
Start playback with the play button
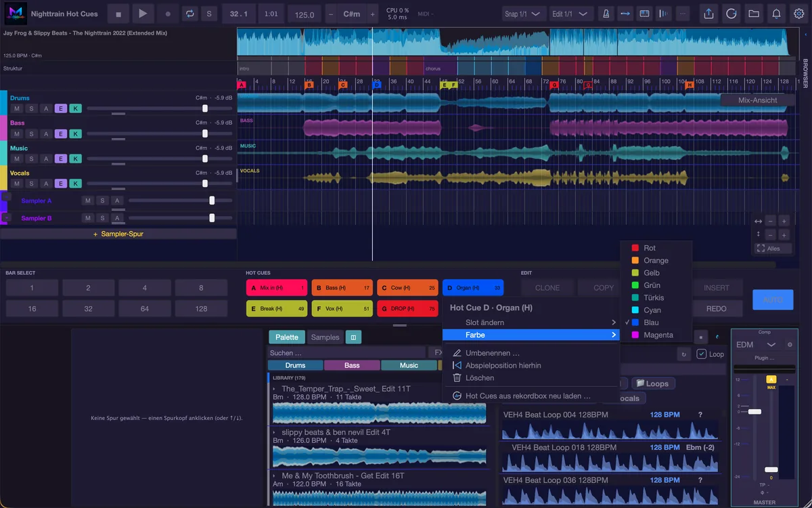(142, 14)
